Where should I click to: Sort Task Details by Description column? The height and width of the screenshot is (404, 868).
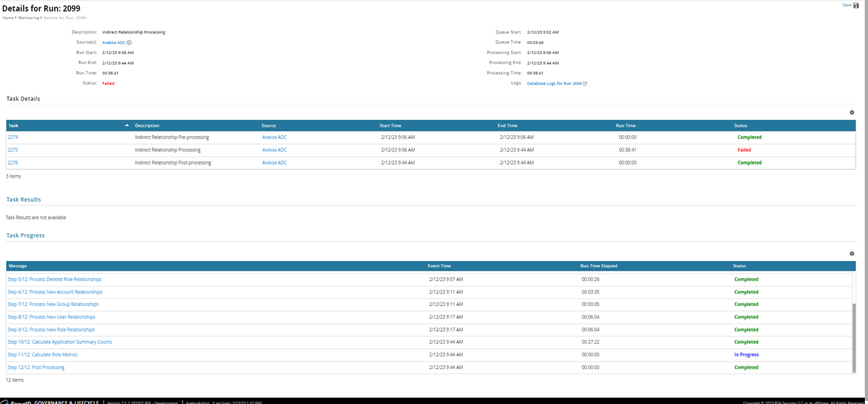[147, 125]
